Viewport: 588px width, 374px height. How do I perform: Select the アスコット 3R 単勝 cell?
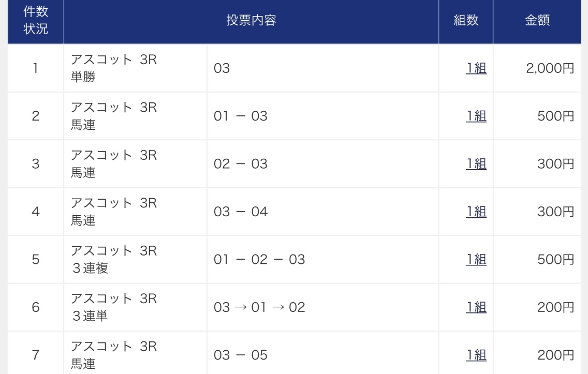(113, 68)
